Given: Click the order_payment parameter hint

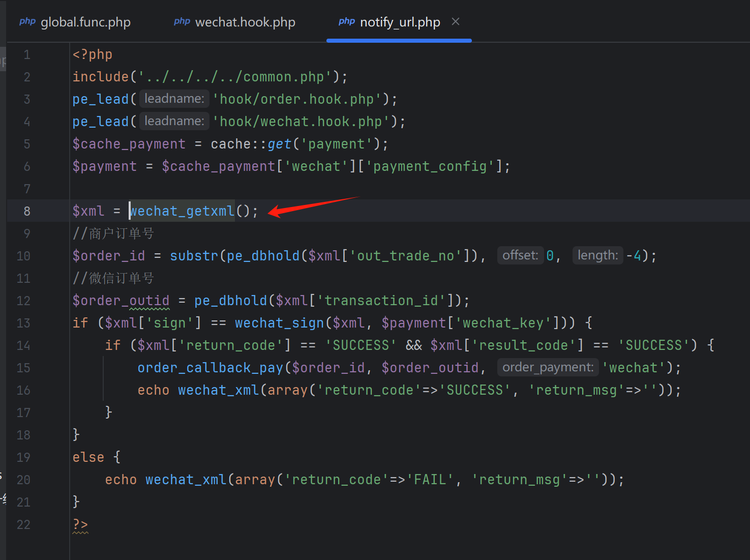Looking at the screenshot, I should (x=548, y=367).
